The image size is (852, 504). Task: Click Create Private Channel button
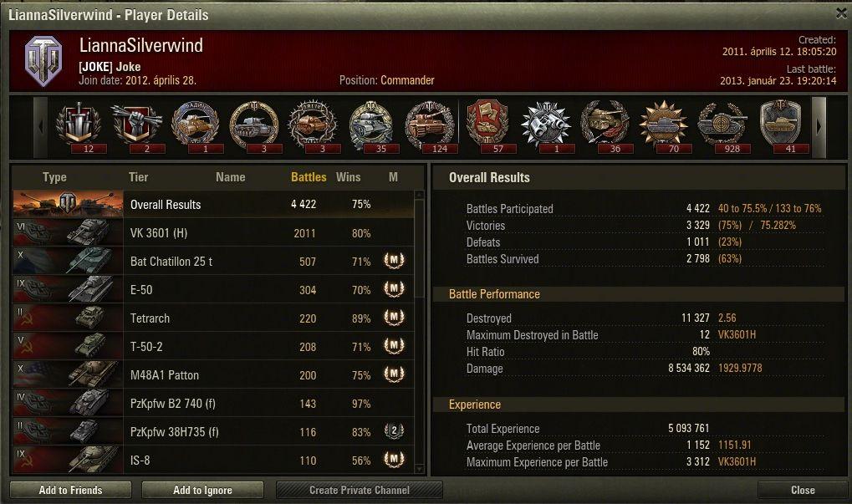tap(360, 490)
